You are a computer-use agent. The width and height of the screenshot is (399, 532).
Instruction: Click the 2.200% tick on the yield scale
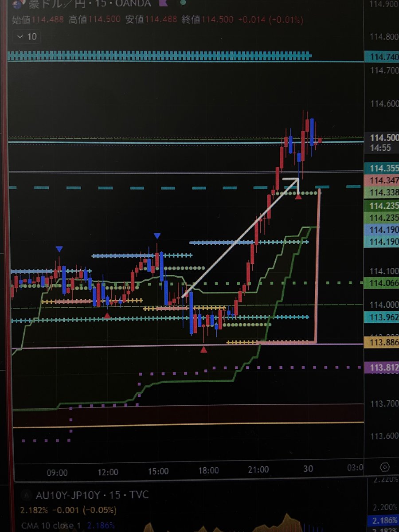point(385,507)
